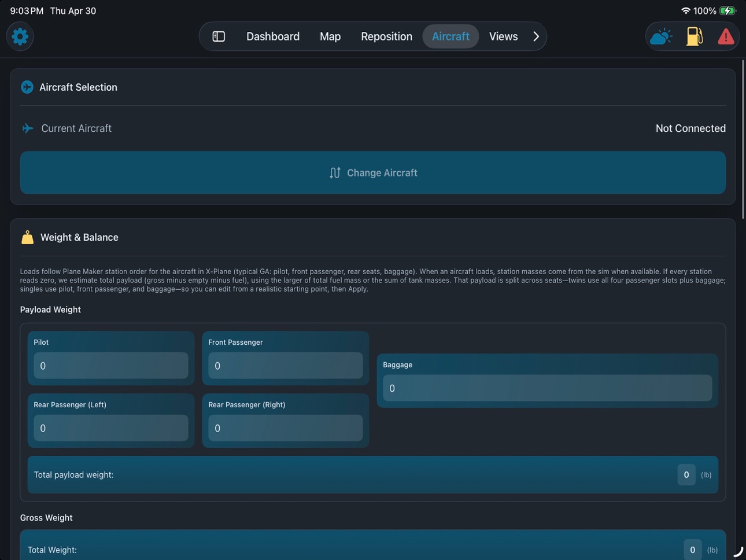Focus the Rear Passenger (Right) field
746x560 pixels.
(x=286, y=428)
